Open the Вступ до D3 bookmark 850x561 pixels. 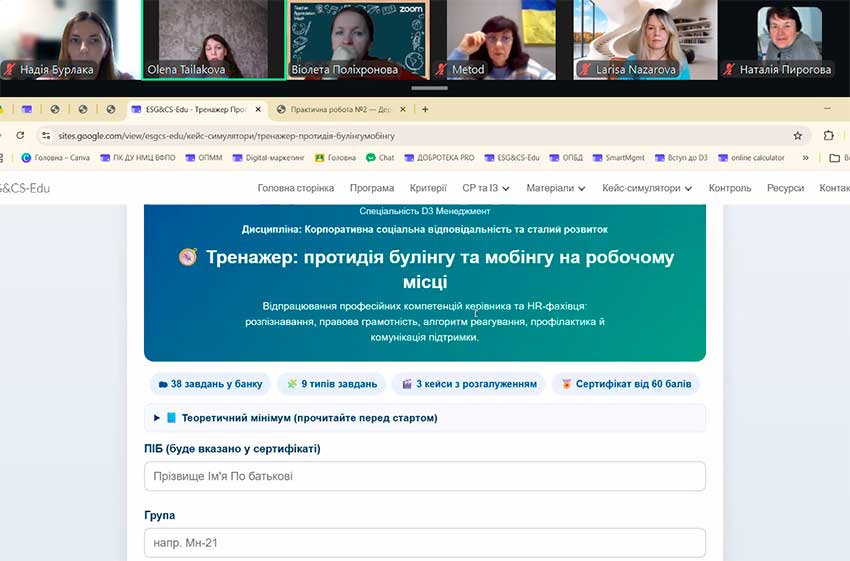tap(681, 158)
